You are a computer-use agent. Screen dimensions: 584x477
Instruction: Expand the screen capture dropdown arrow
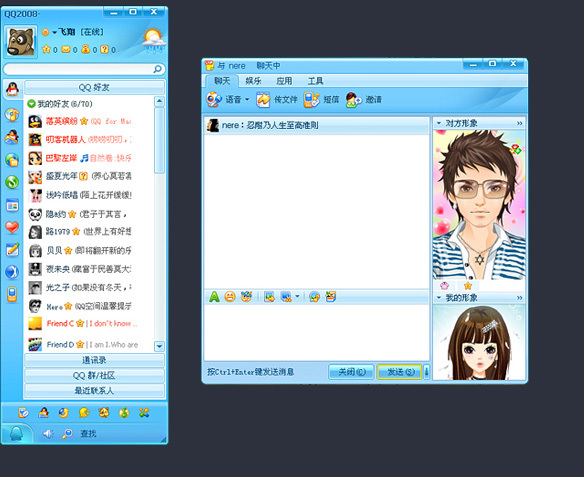point(297,296)
